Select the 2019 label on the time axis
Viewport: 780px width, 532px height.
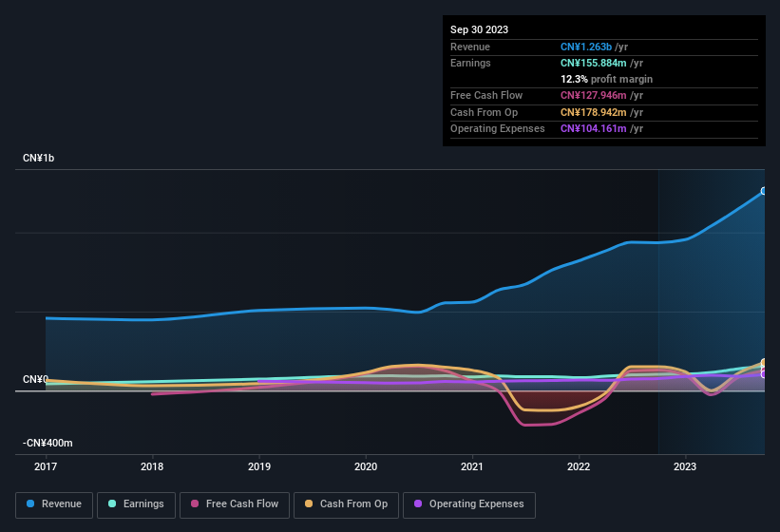tap(259, 466)
